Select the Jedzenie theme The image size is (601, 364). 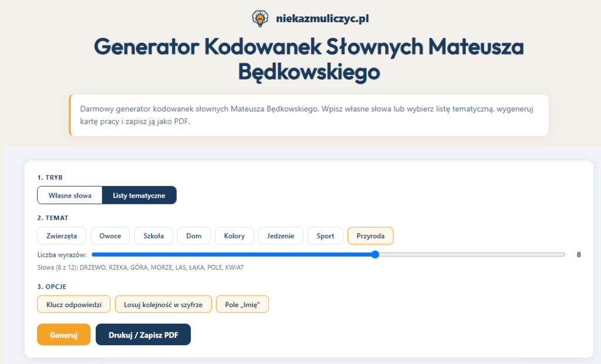click(x=281, y=236)
